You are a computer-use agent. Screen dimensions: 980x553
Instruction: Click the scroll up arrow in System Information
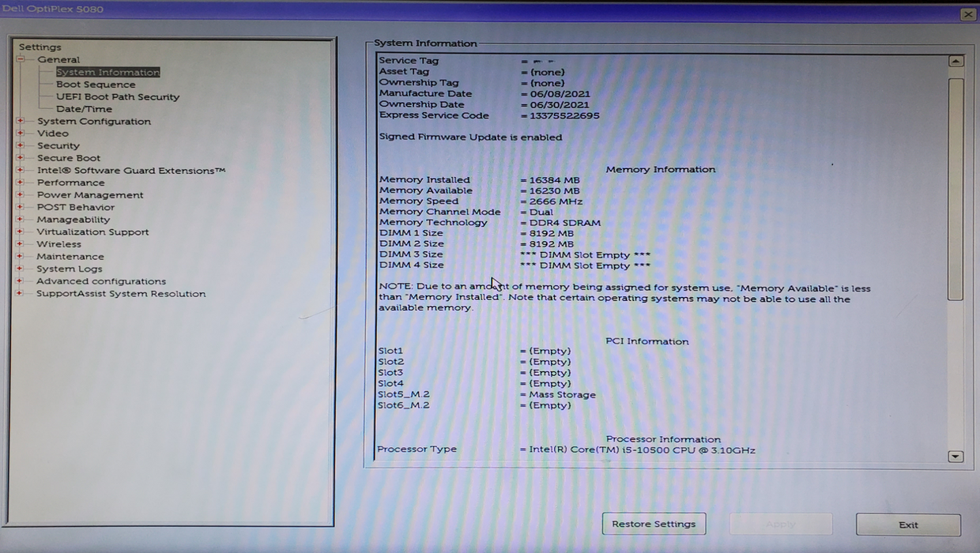pyautogui.click(x=955, y=61)
